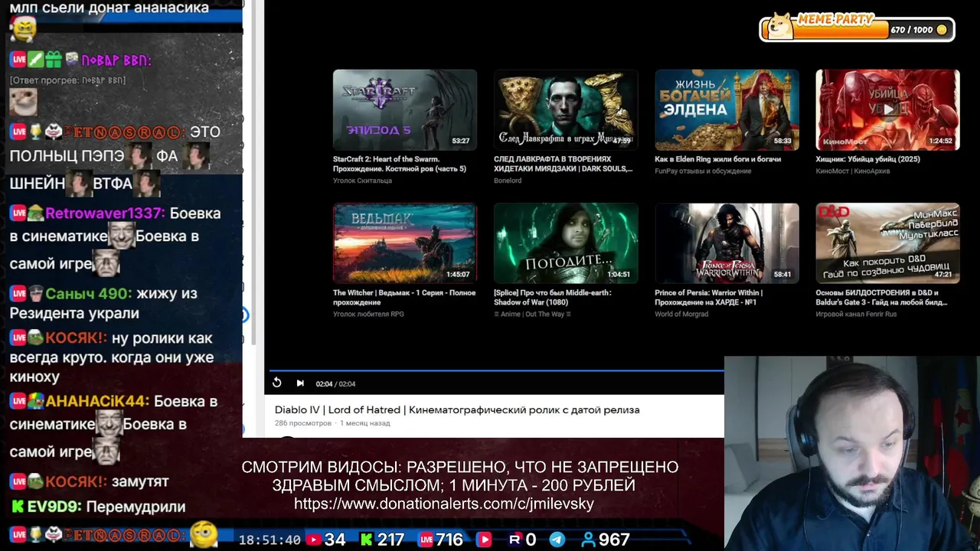The height and width of the screenshot is (551, 980).
Task: Click the green Kick icon showing 217
Action: [x=366, y=540]
